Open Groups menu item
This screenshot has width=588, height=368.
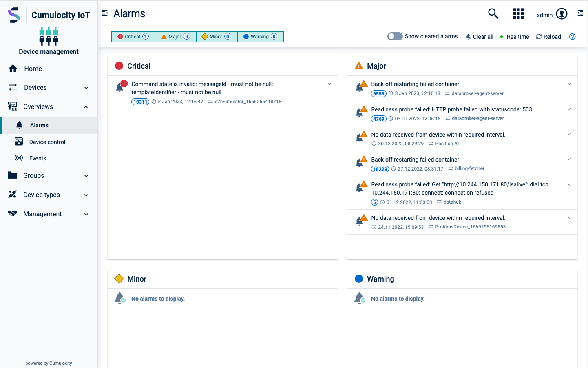(x=49, y=175)
